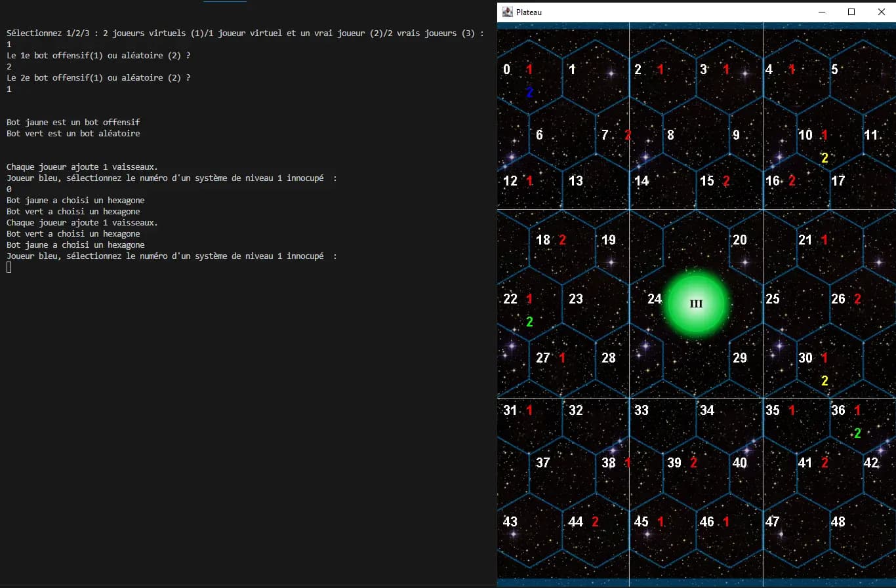Click hexagon 10 label
896x588 pixels.
point(805,135)
